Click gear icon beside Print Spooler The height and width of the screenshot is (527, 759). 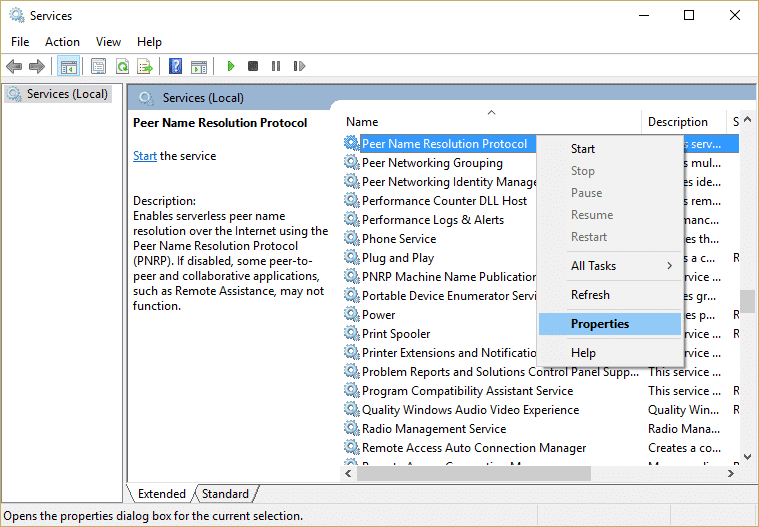pos(351,333)
